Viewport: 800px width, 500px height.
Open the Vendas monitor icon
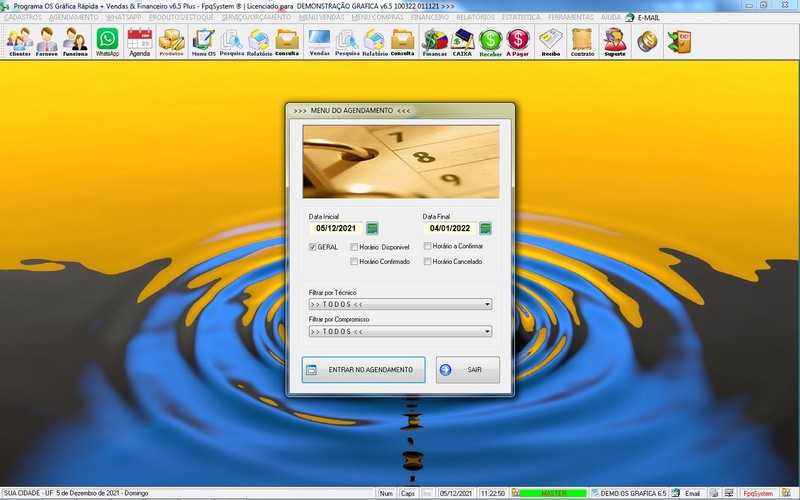319,42
